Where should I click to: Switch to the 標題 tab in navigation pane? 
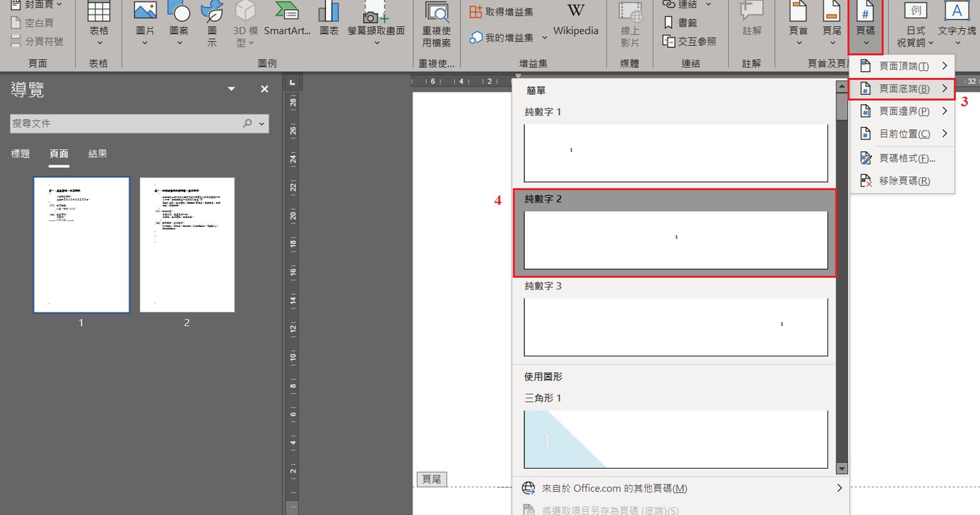coord(20,154)
